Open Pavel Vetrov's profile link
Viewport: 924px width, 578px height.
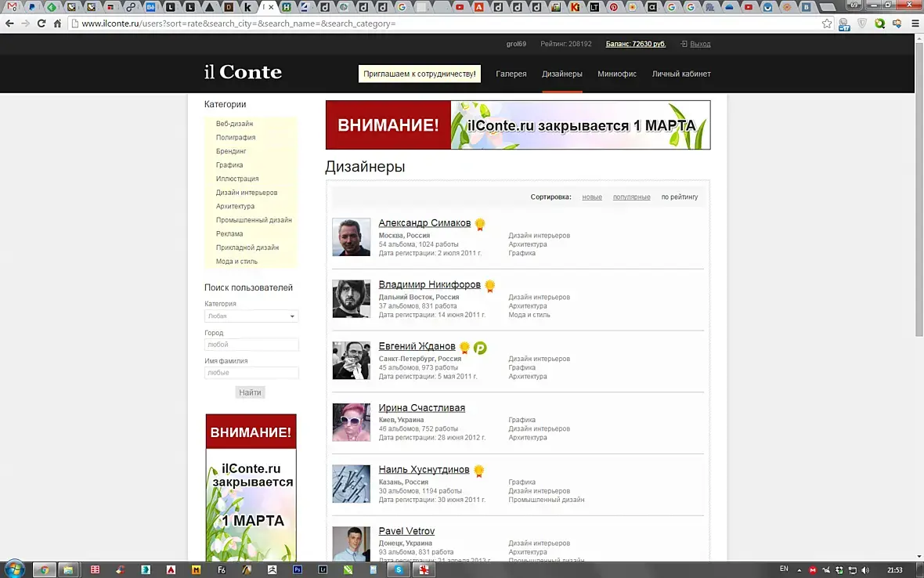click(x=406, y=532)
